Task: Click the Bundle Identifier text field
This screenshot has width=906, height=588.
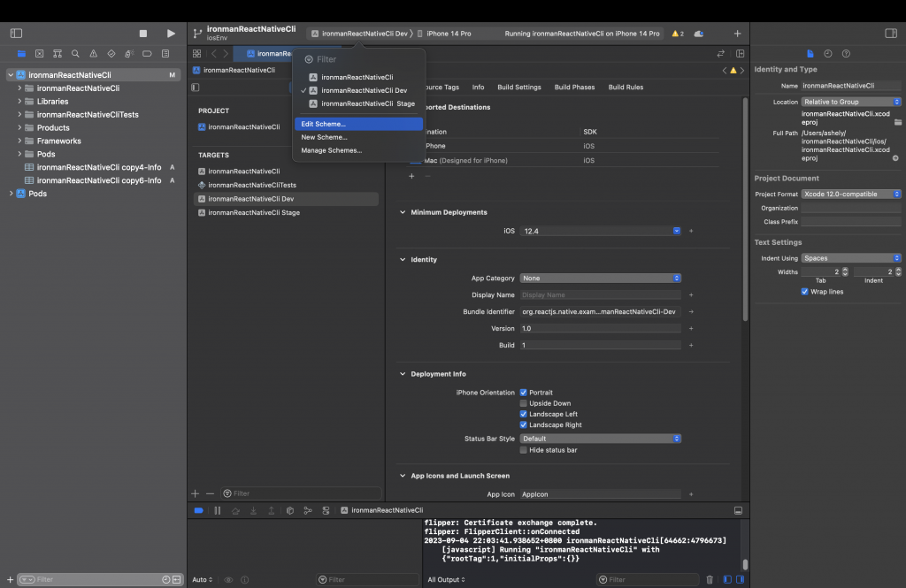Action: point(600,312)
